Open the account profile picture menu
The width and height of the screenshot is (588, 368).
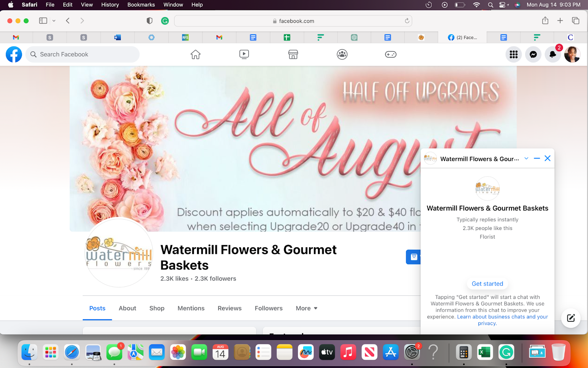[x=572, y=54]
